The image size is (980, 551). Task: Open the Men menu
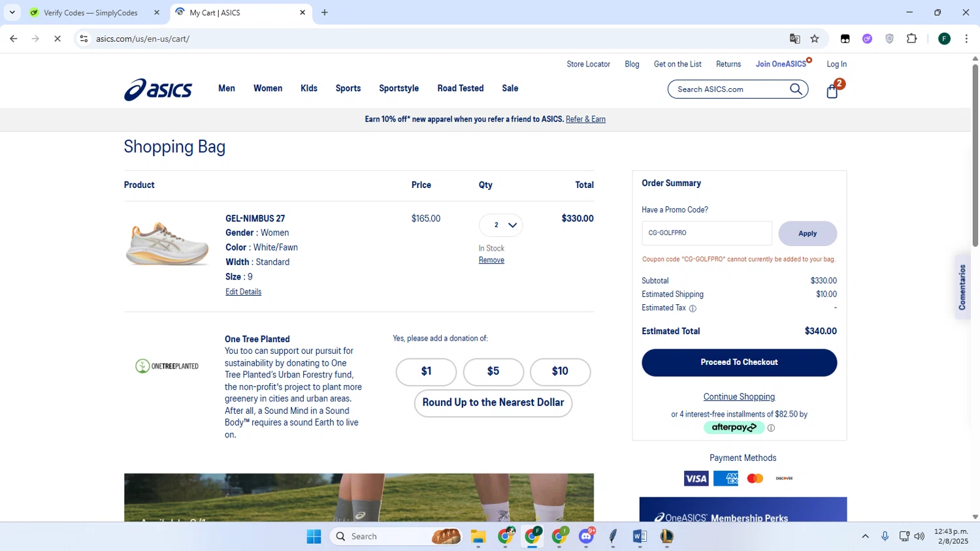tap(227, 88)
